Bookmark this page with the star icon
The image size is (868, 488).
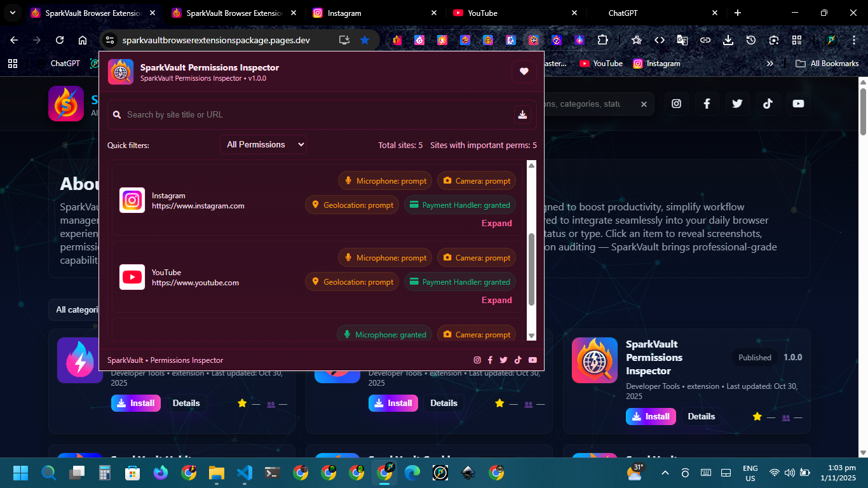pyautogui.click(x=365, y=40)
